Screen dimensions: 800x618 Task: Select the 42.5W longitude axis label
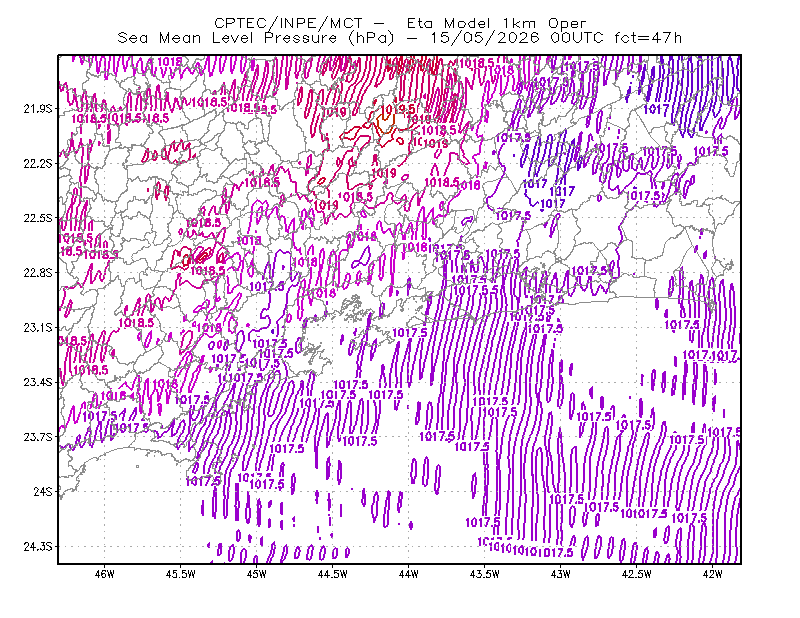pyautogui.click(x=637, y=574)
